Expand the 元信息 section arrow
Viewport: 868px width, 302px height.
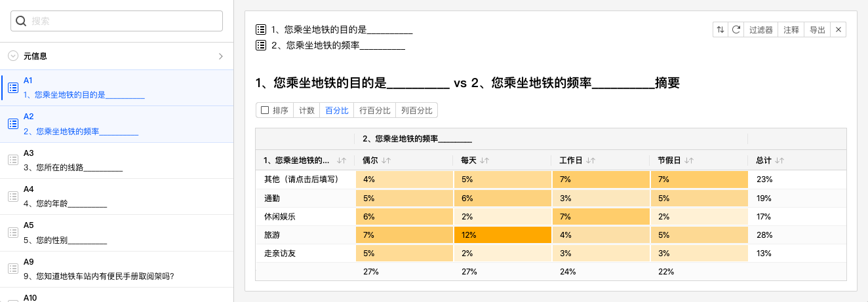221,56
